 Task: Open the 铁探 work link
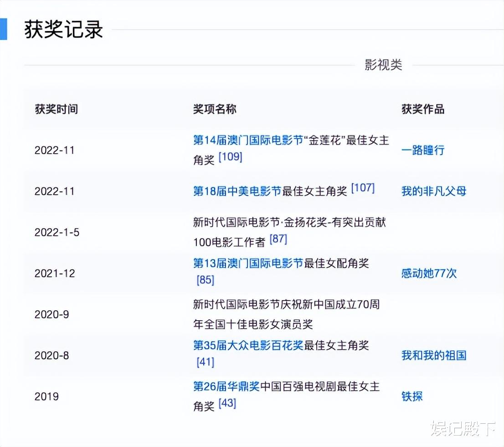(412, 396)
